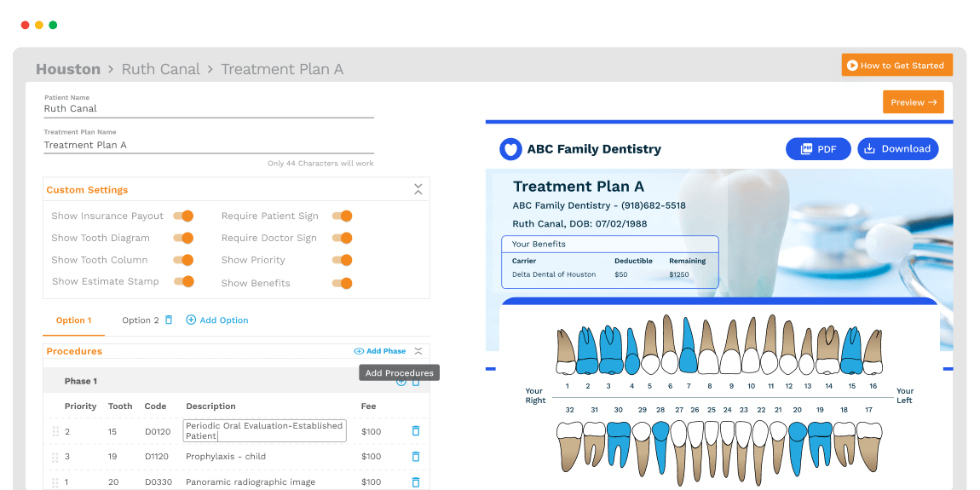
Task: Click the Add Phase link
Action: pos(380,351)
